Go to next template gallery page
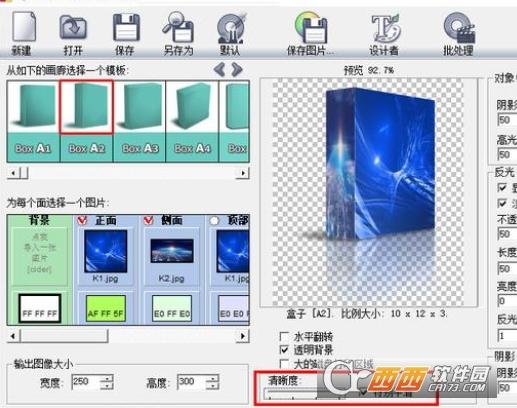 (x=236, y=70)
